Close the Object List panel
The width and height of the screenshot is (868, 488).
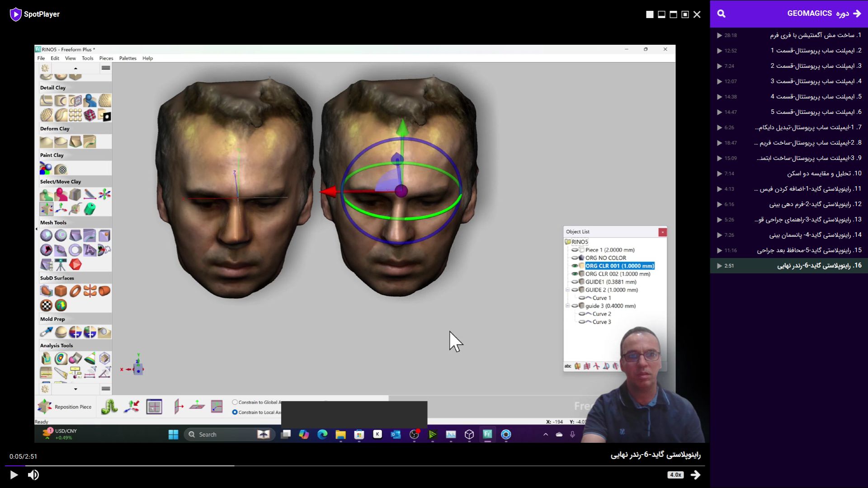pyautogui.click(x=662, y=232)
